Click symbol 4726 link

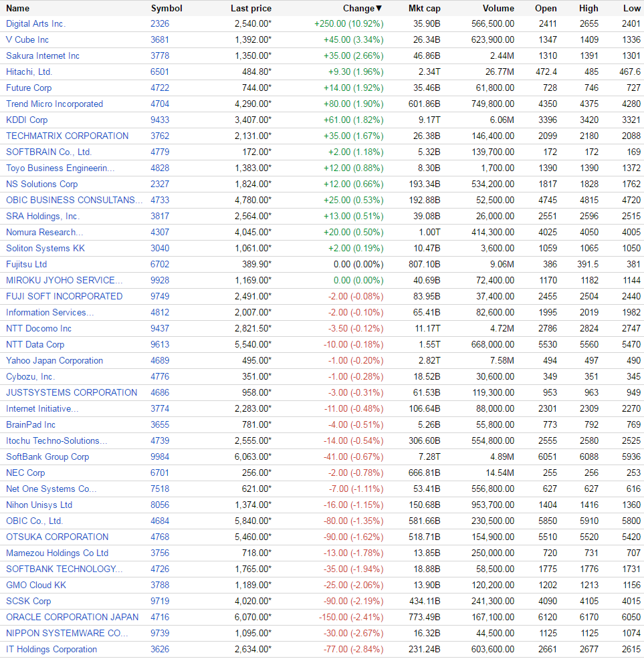click(x=160, y=569)
